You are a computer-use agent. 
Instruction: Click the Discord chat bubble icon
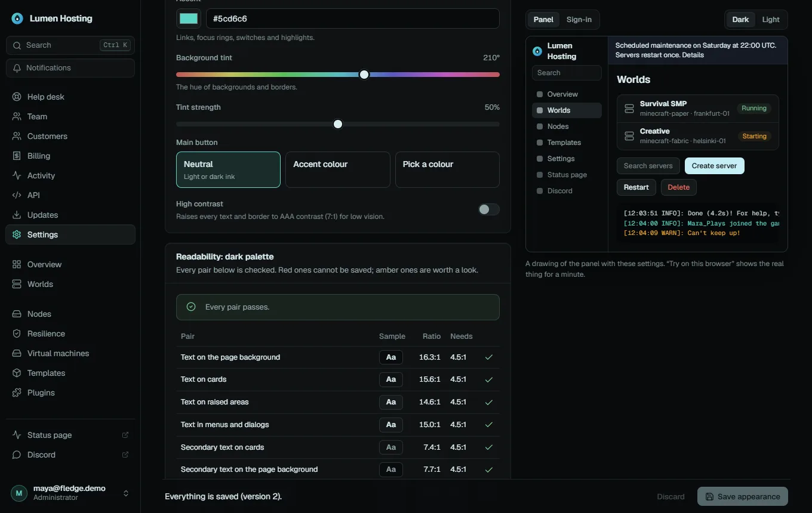(17, 455)
